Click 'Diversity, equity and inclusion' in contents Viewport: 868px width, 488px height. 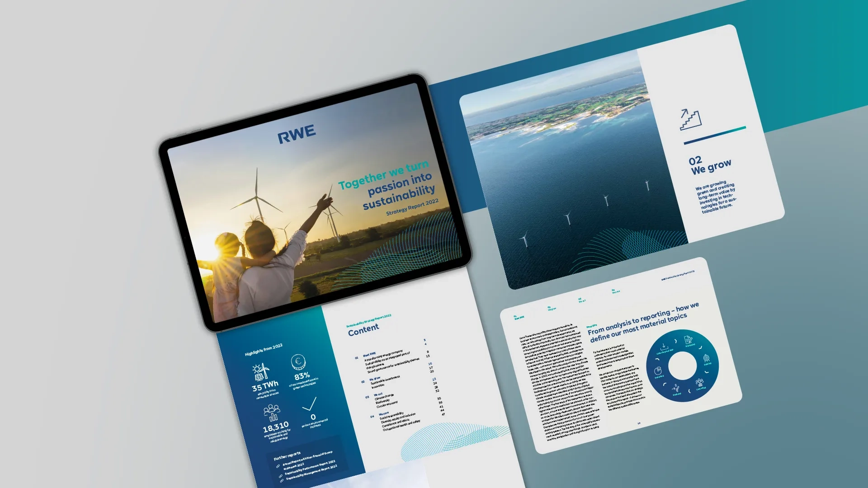(398, 418)
